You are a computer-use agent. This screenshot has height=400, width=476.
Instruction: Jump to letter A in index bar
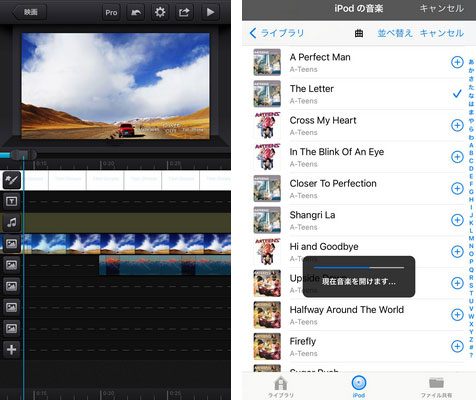tap(471, 145)
